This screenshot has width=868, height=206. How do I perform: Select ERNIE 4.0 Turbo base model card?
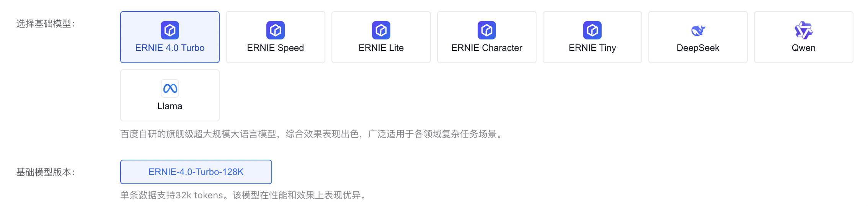pyautogui.click(x=170, y=37)
